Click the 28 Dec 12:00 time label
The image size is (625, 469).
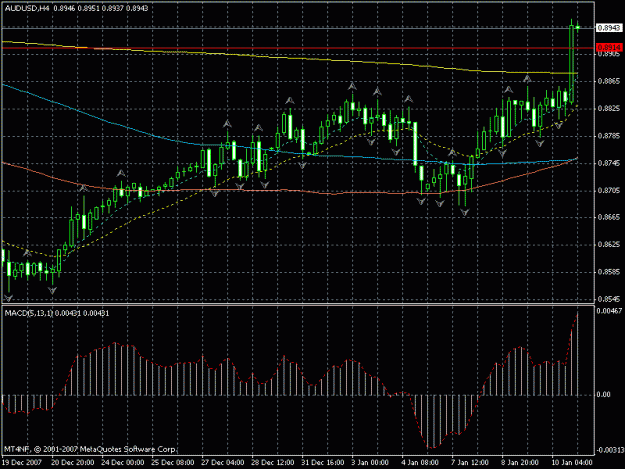click(x=273, y=463)
